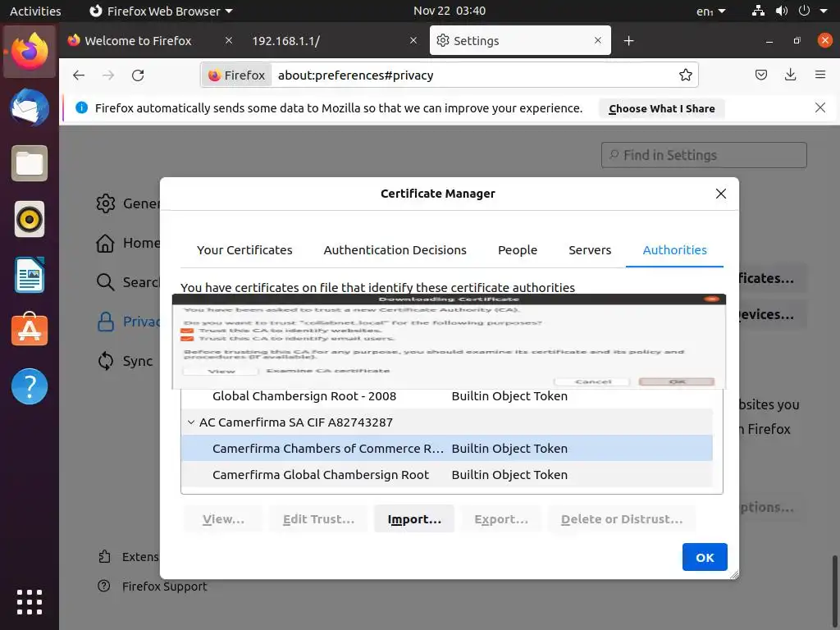Open the volume icon in the top bar
Screen dimensions: 840x630
pyautogui.click(x=782, y=11)
